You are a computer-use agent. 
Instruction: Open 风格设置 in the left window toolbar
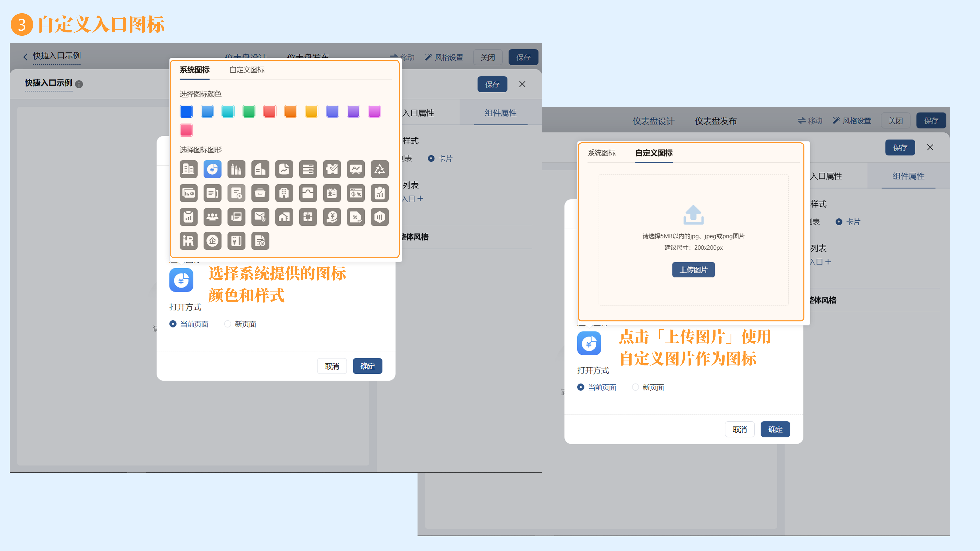(x=444, y=57)
